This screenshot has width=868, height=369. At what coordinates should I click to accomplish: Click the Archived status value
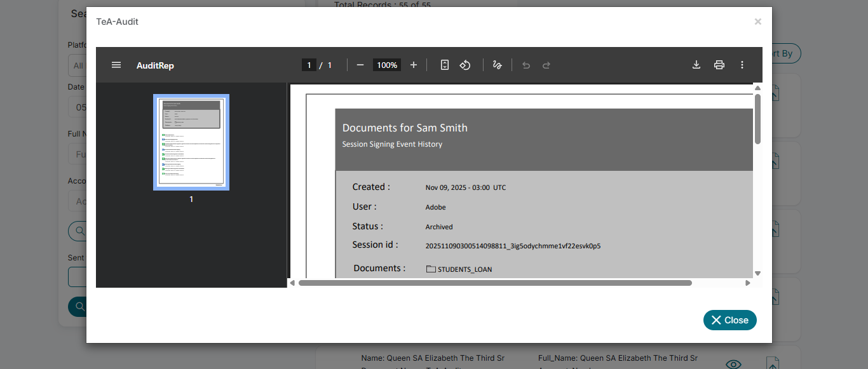(439, 227)
